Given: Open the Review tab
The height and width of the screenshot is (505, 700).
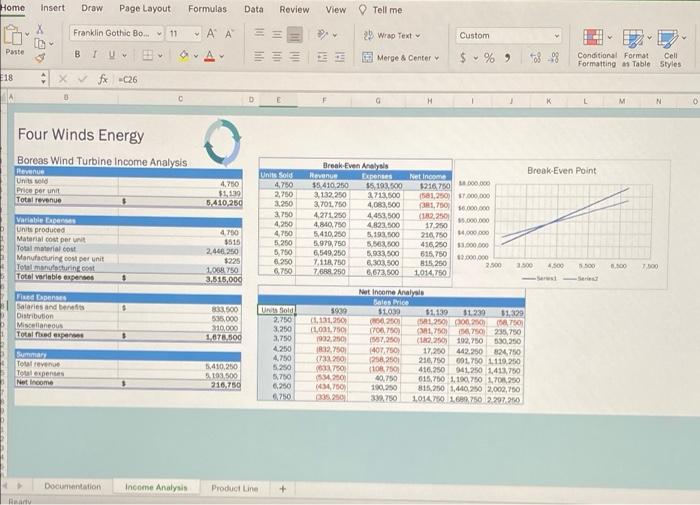Looking at the screenshot, I should pyautogui.click(x=294, y=9).
